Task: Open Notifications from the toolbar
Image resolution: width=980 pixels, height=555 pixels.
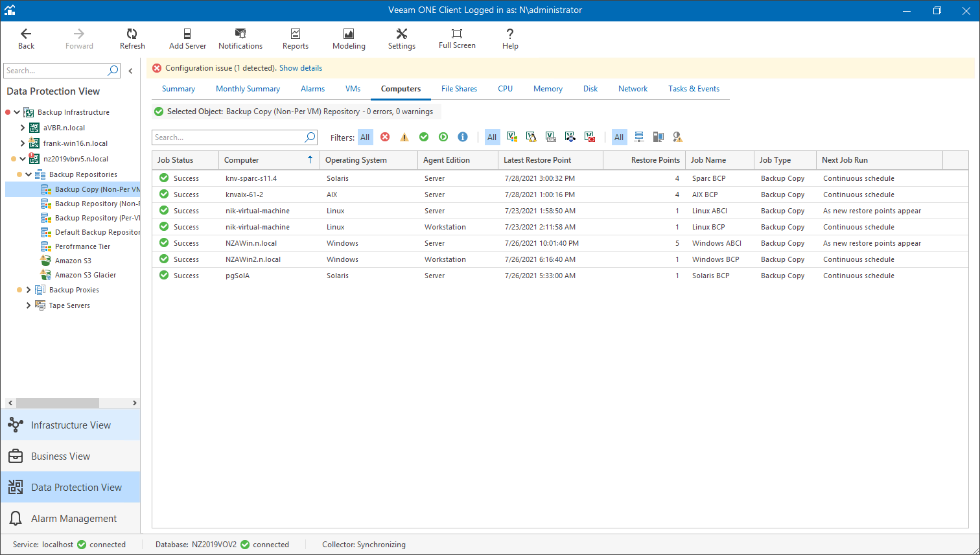Action: coord(240,39)
